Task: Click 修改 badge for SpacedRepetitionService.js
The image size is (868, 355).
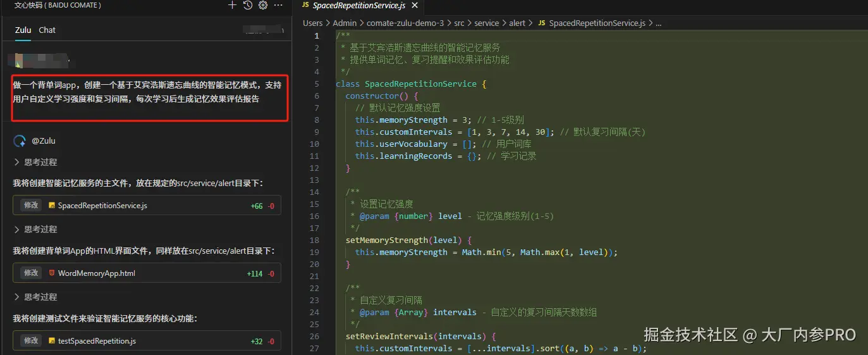Action: tap(31, 206)
